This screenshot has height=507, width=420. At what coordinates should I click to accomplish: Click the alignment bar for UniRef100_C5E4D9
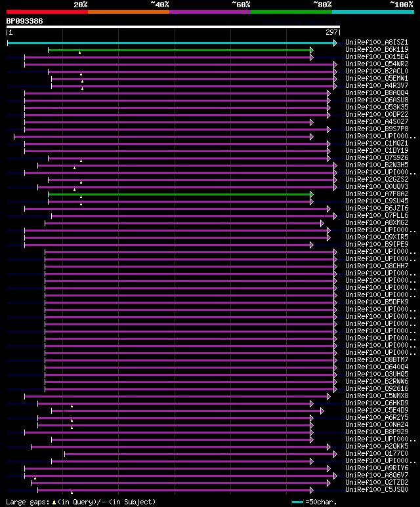(188, 411)
